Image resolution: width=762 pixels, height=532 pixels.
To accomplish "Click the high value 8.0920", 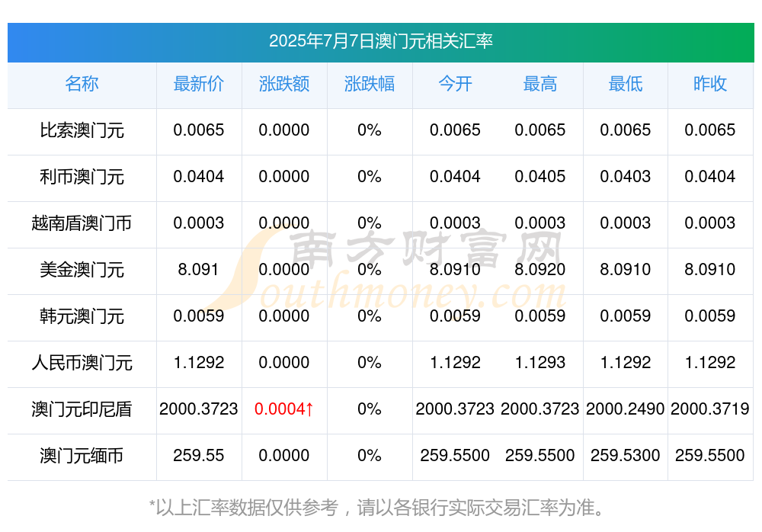I will pos(540,269).
